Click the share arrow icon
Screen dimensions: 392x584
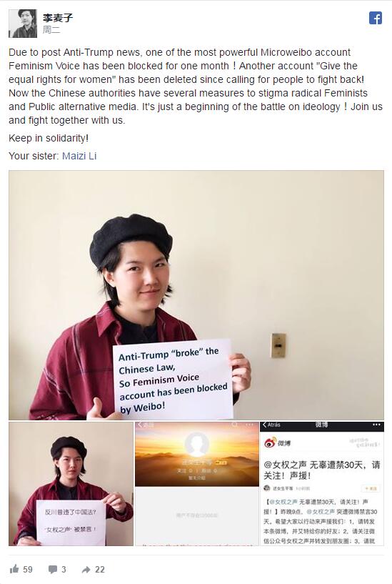pyautogui.click(x=86, y=570)
